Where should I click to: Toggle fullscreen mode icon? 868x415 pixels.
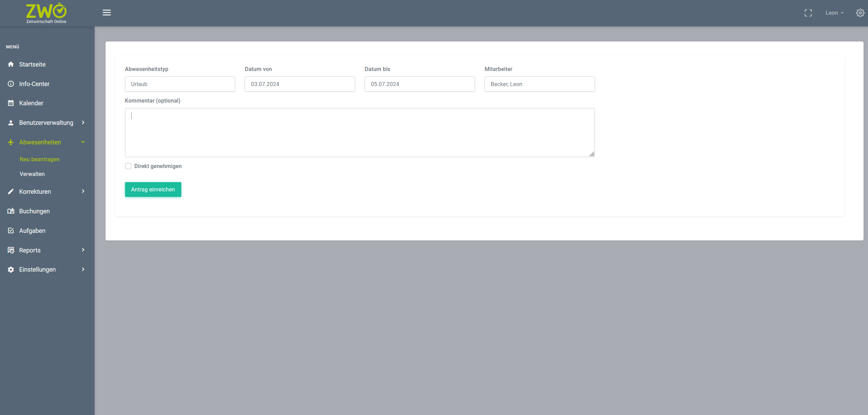point(808,13)
